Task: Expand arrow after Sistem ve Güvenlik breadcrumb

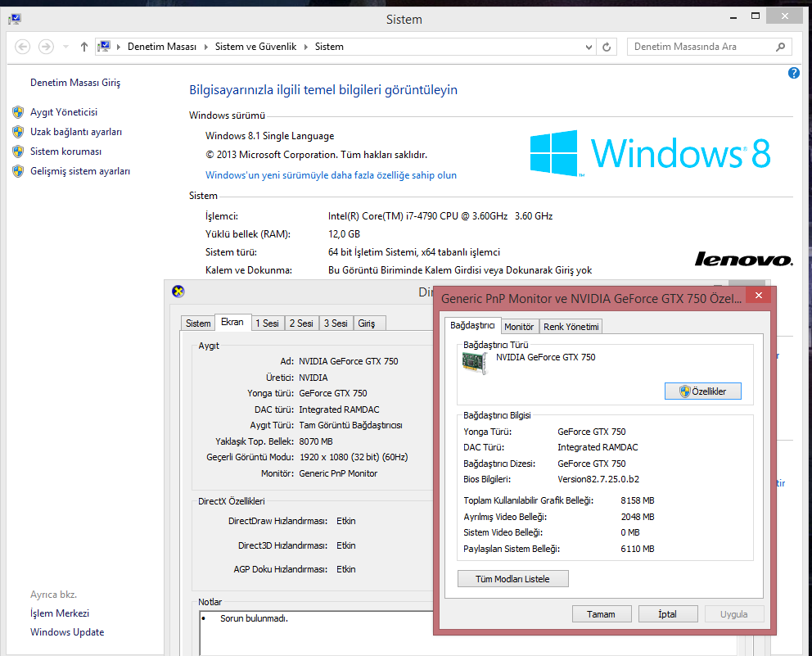Action: tap(305, 47)
